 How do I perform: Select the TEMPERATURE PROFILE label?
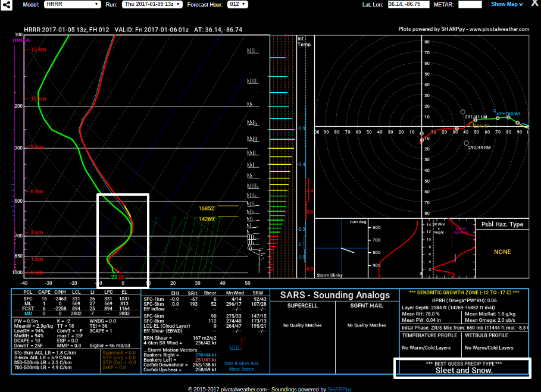429,335
